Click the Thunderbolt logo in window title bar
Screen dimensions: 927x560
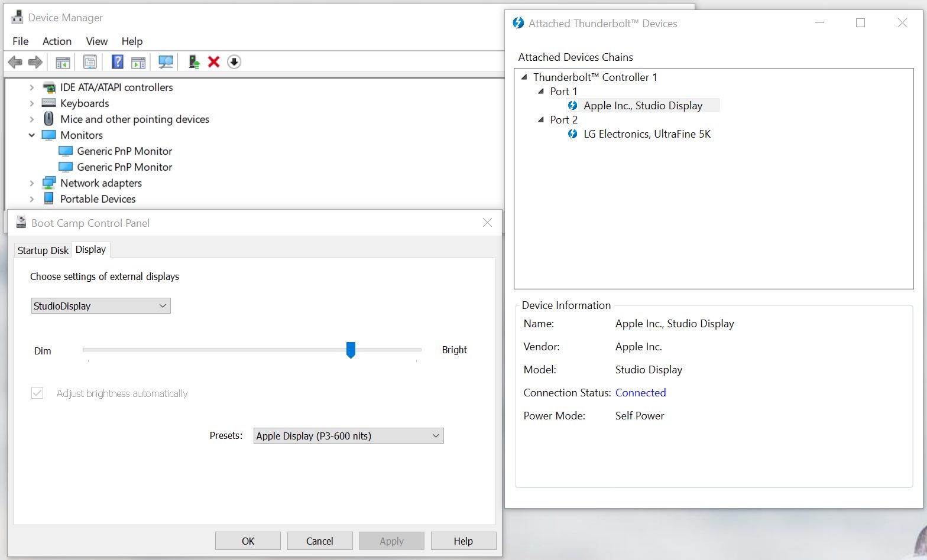click(x=518, y=23)
